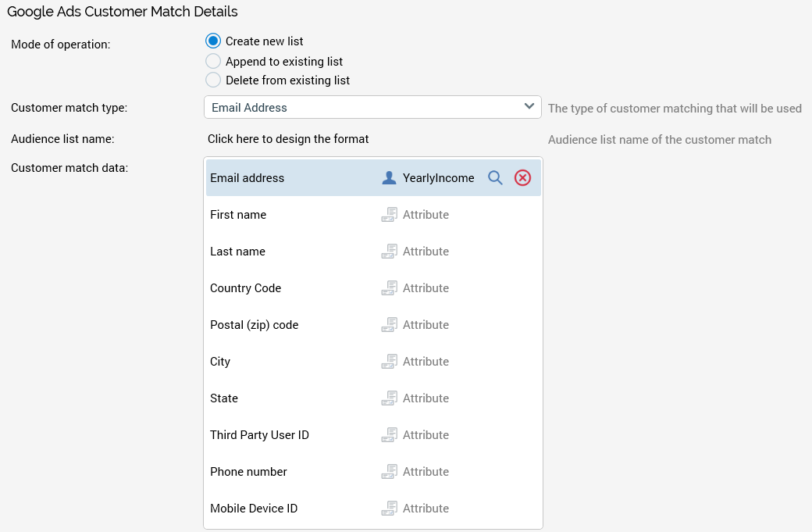Open the attribute search magnifier icon
Viewport: 812px width, 532px height.
click(495, 177)
